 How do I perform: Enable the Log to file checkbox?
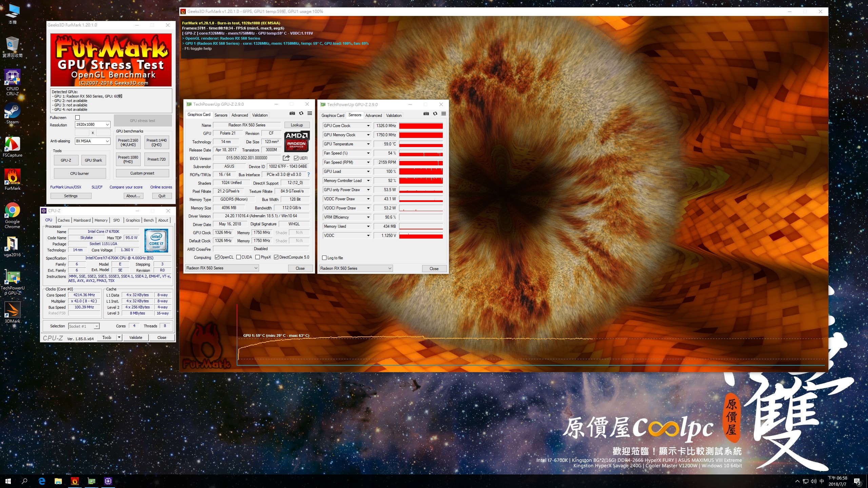(324, 258)
